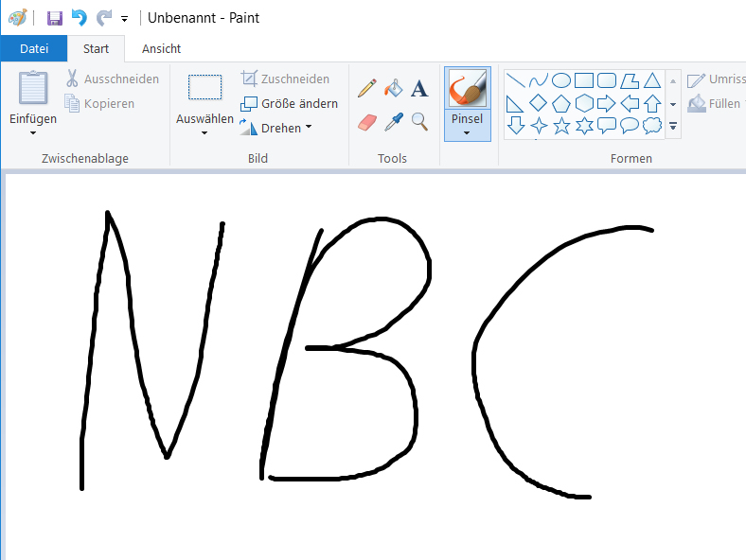Select the Text tool
The image size is (746, 560).
pos(419,88)
